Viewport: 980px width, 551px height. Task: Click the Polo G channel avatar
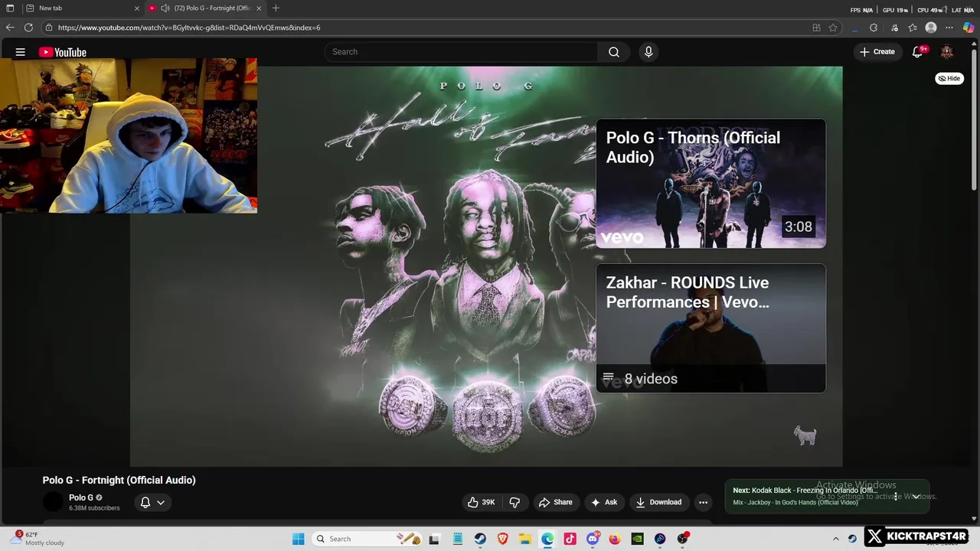point(53,502)
